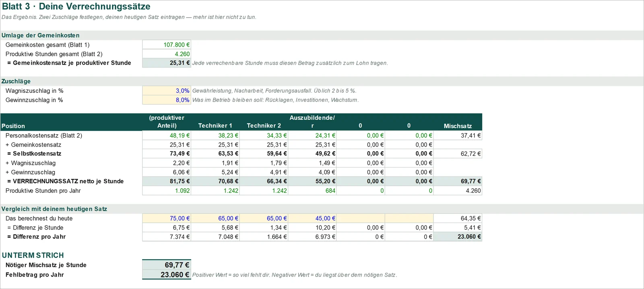
Task: Click Produktive Stunden pro Jahr value 1.092
Action: pyautogui.click(x=167, y=191)
